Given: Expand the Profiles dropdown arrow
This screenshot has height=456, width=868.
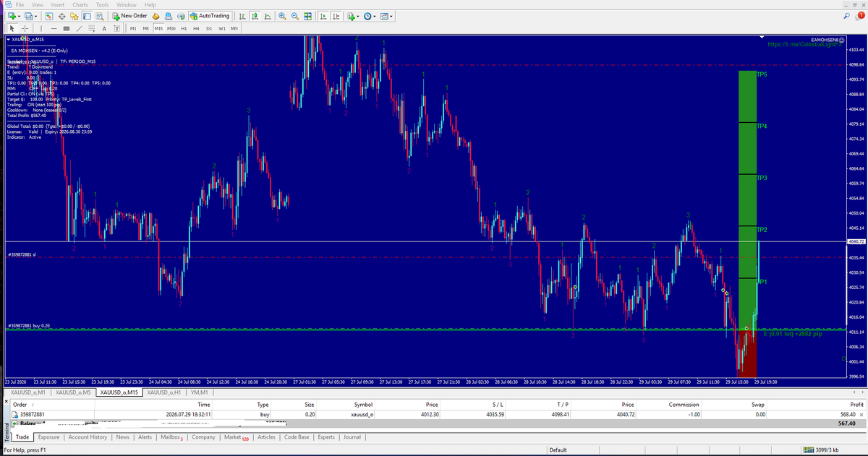Looking at the screenshot, I should tap(35, 17).
